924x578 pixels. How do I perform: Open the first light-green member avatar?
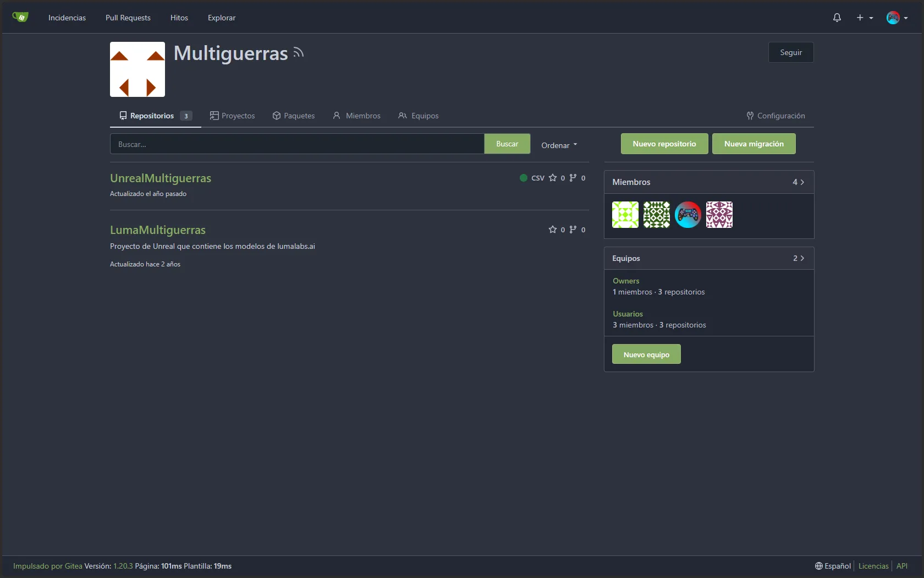(625, 215)
